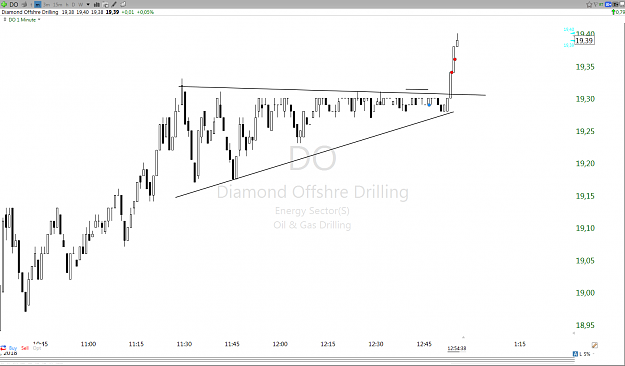Switch to the hourly (h) timeframe
Image resolution: width=625 pixels, height=366 pixels.
point(67,4)
